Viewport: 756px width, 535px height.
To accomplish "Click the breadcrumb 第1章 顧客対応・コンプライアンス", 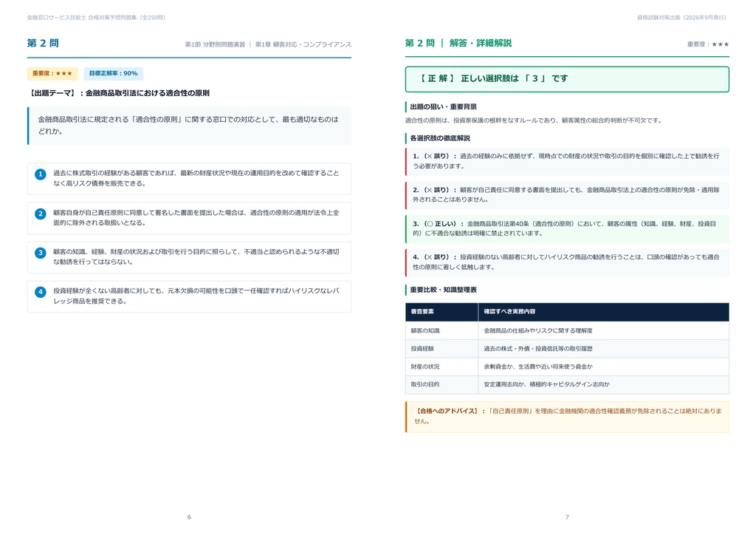I will (303, 44).
